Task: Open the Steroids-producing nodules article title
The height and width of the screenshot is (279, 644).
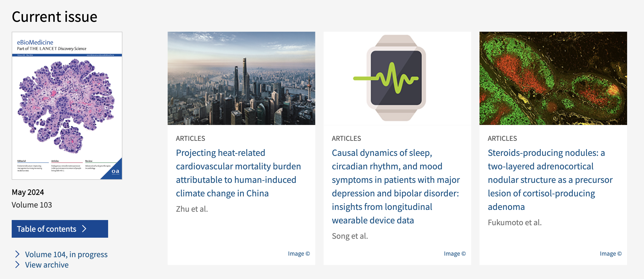Action: pyautogui.click(x=550, y=180)
